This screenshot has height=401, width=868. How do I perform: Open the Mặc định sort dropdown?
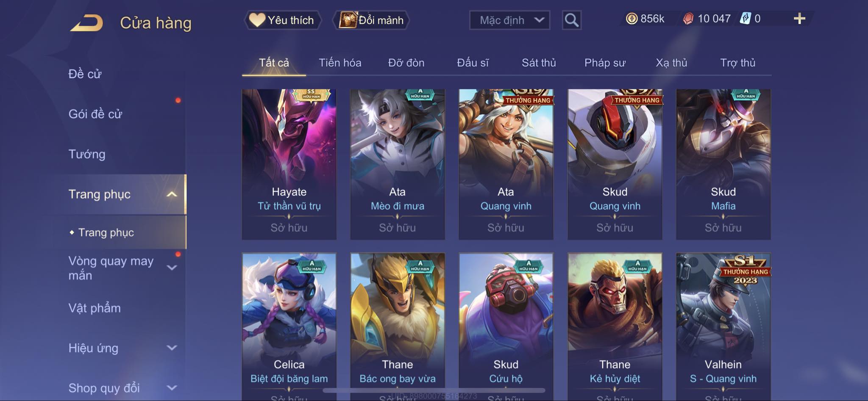pyautogui.click(x=509, y=20)
